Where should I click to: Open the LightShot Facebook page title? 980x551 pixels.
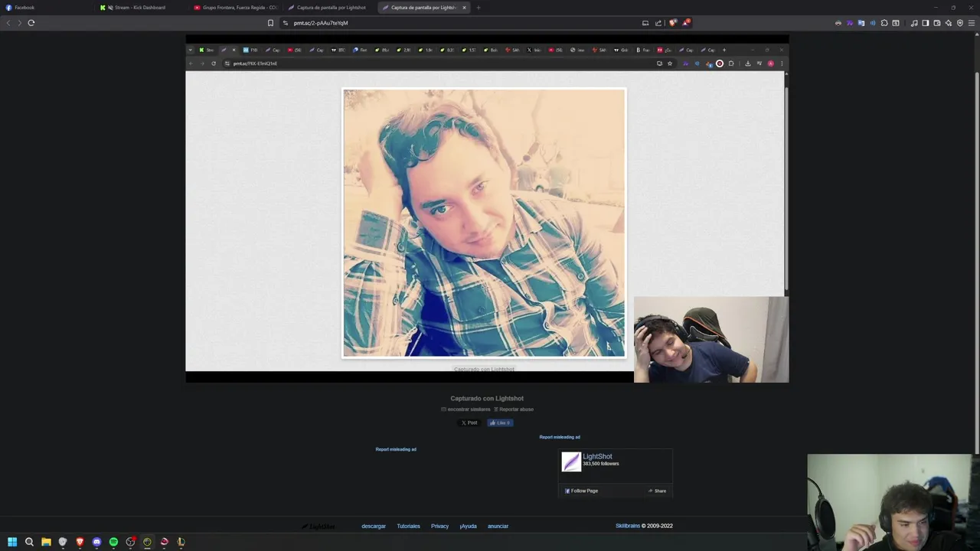coord(597,457)
